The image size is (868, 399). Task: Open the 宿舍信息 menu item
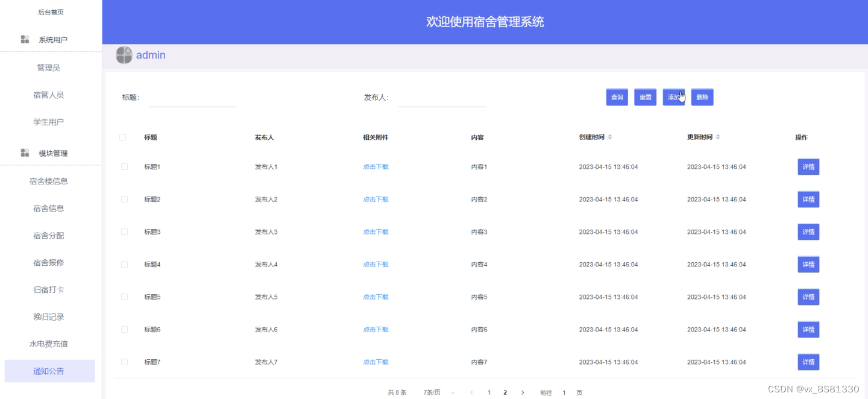pyautogui.click(x=49, y=209)
